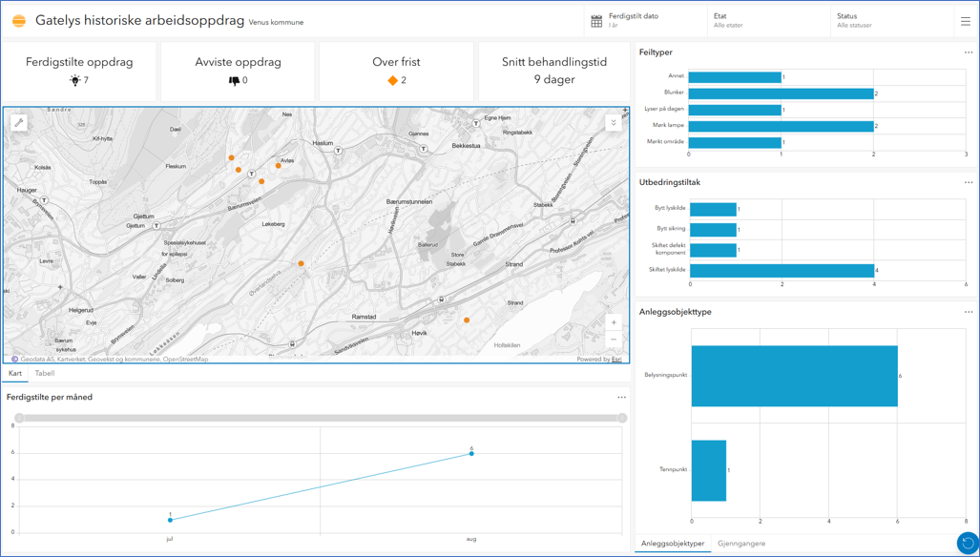Image resolution: width=980 pixels, height=557 pixels.
Task: Open the Status filter dropdown
Action: pos(892,21)
